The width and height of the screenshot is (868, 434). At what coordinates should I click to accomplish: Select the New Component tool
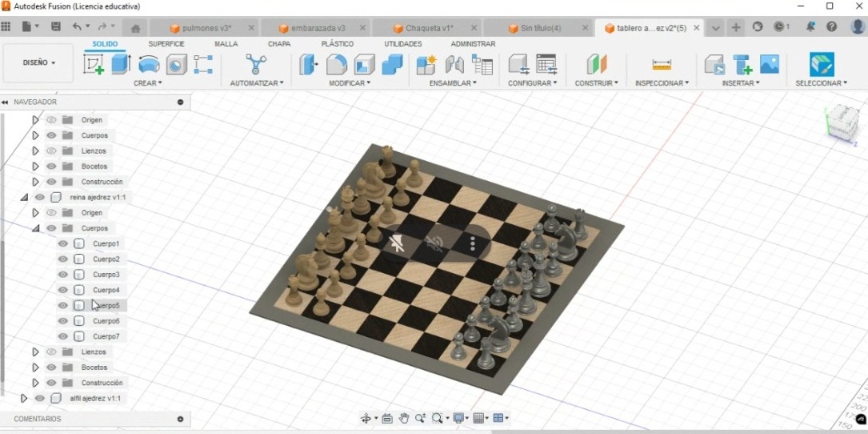tap(426, 64)
